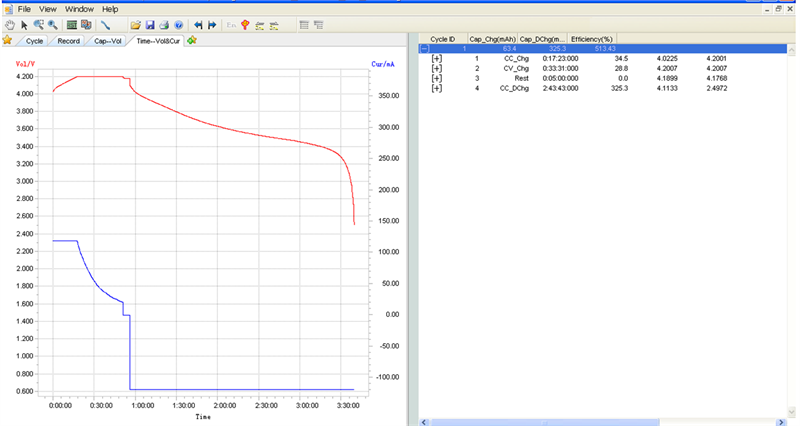The image size is (800, 426).
Task: Open the View menu
Action: pos(47,9)
